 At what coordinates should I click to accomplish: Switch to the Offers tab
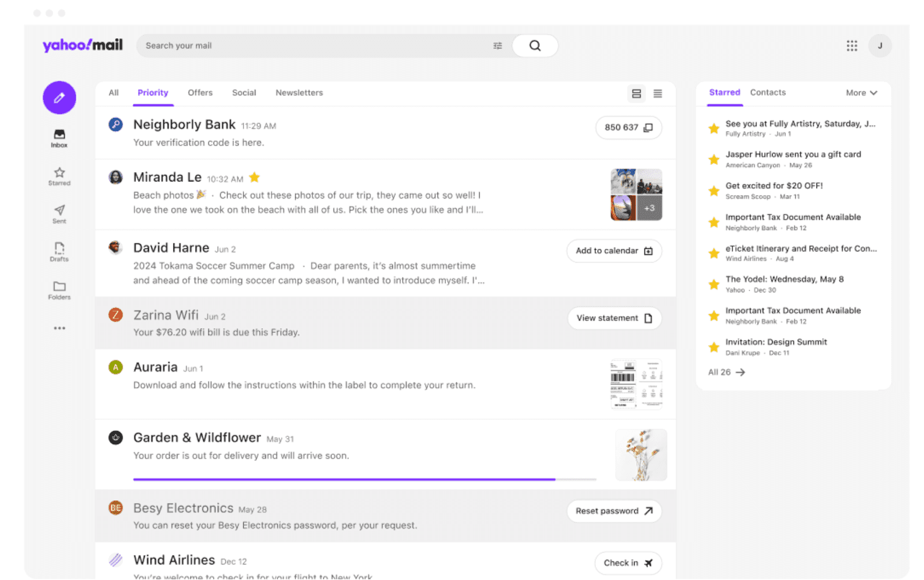[x=200, y=92]
